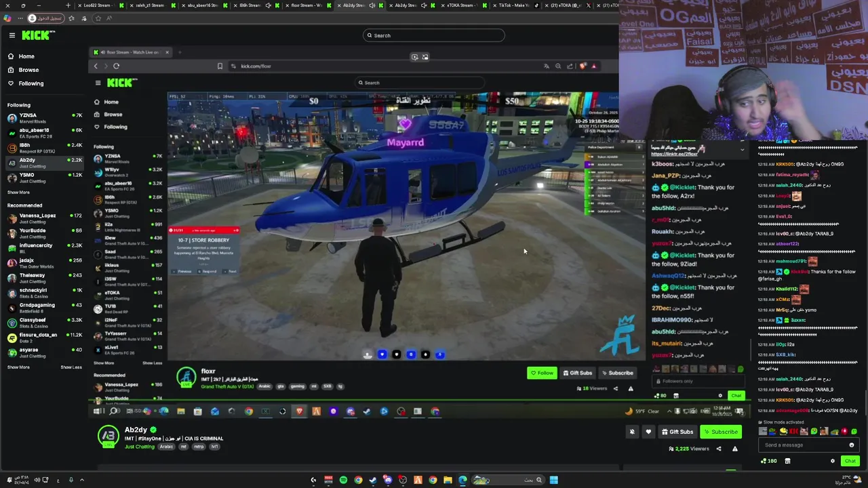Expand hidden system tray icons chevron
This screenshot has width=868, height=488.
click(x=82, y=480)
